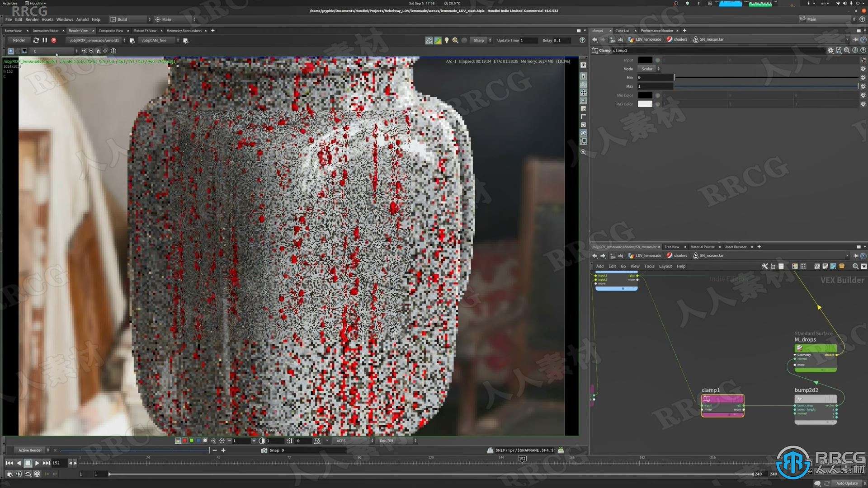Click the Update Time input field
This screenshot has width=868, height=488.
(x=528, y=41)
